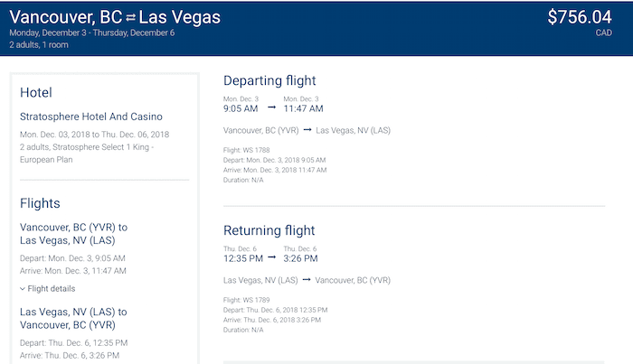
Task: Select the Vancouver, BC to Las Vegas flight heading
Action: click(x=73, y=234)
